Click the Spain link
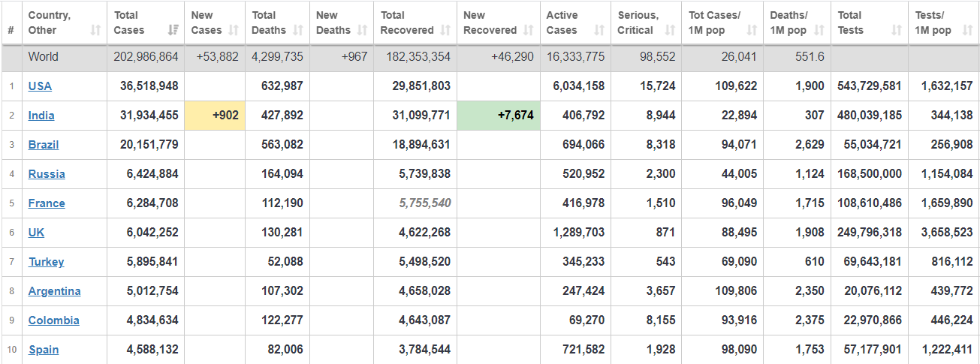Image resolution: width=980 pixels, height=364 pixels. 44,349
